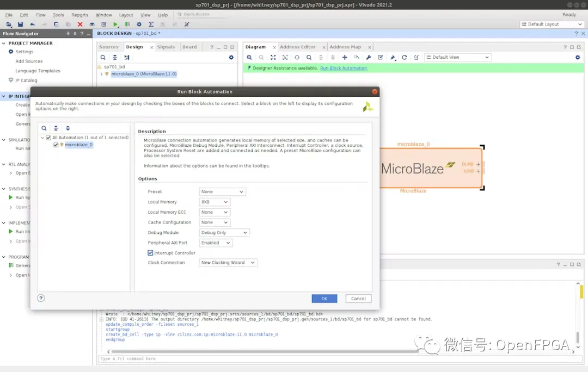Screen dimensions: 588x372
Task: Switch to the Signals tab
Action: [166, 47]
